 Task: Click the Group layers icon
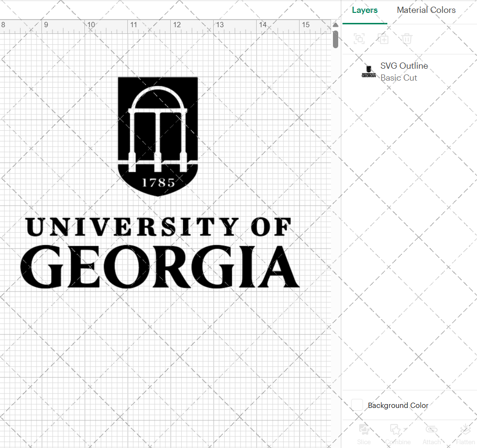[359, 39]
